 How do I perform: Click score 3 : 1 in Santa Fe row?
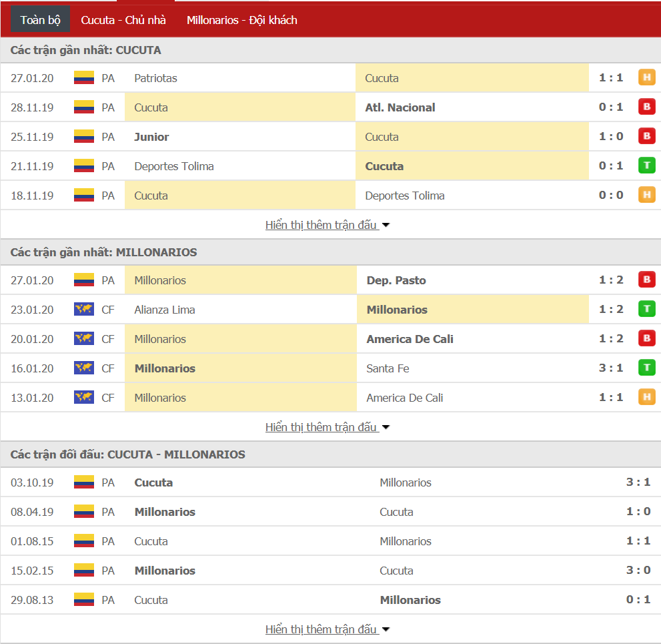pos(611,368)
